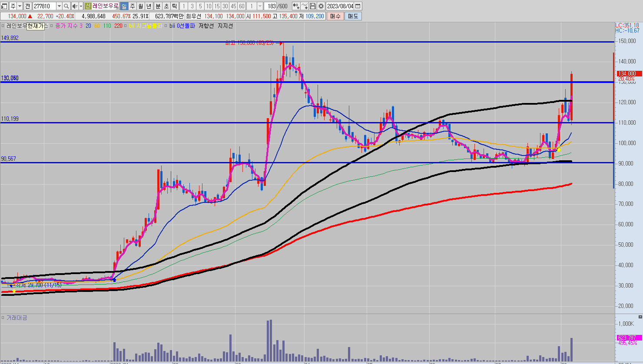Toggle the 거래대금 panel checkbox

tap(3, 318)
